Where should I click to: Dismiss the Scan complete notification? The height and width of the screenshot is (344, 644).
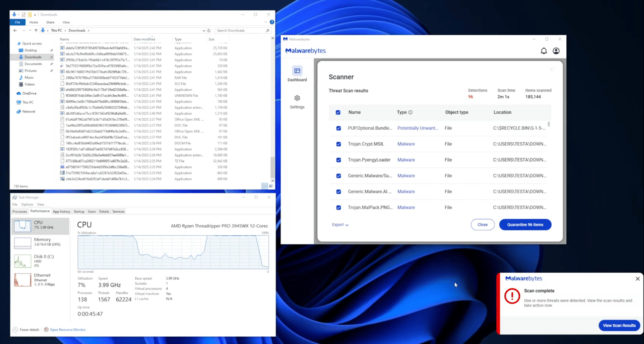[638, 279]
